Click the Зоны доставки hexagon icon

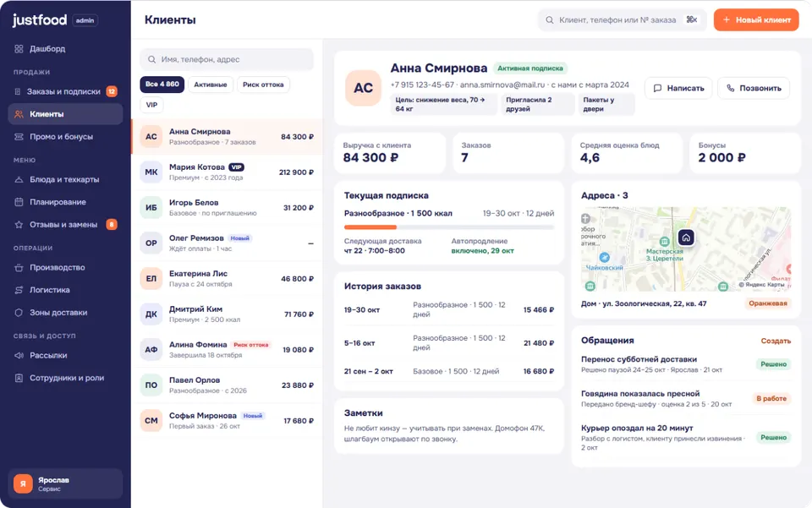[19, 313]
